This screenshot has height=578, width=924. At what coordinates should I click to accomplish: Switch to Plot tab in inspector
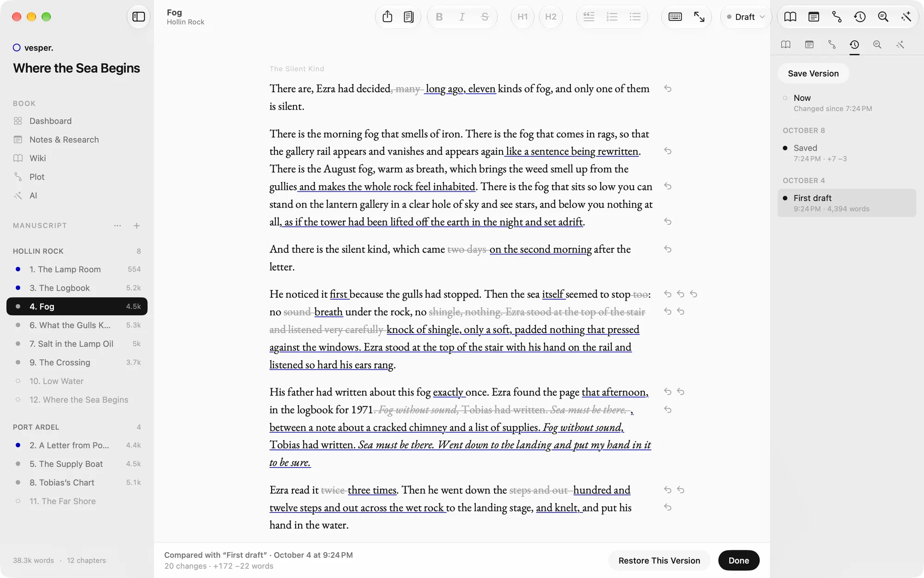coord(832,44)
